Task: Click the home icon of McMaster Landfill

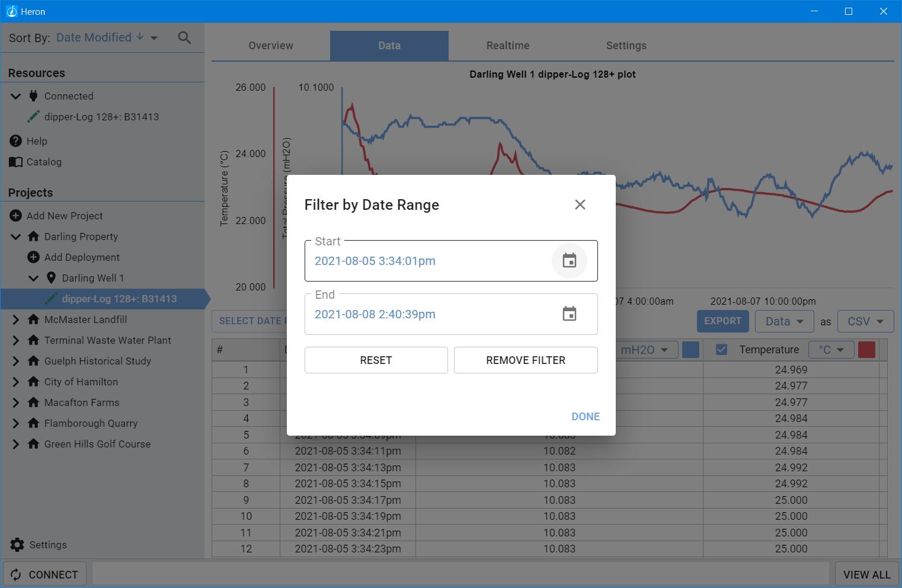Action: [33, 319]
